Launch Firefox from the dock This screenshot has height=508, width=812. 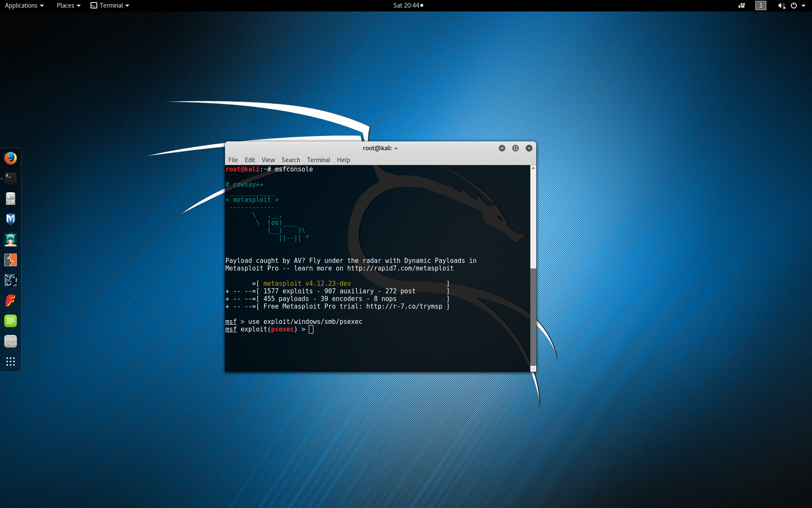click(11, 158)
